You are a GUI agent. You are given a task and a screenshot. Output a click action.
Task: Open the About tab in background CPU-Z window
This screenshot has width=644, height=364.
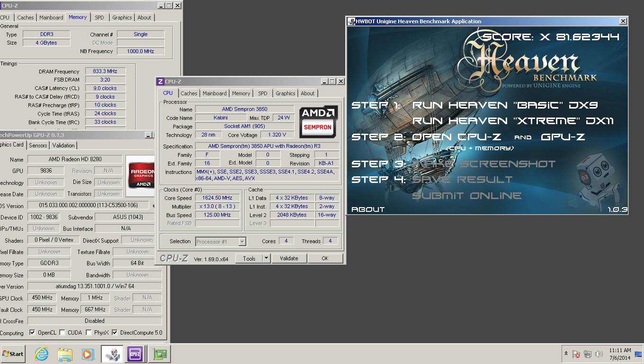click(x=144, y=18)
